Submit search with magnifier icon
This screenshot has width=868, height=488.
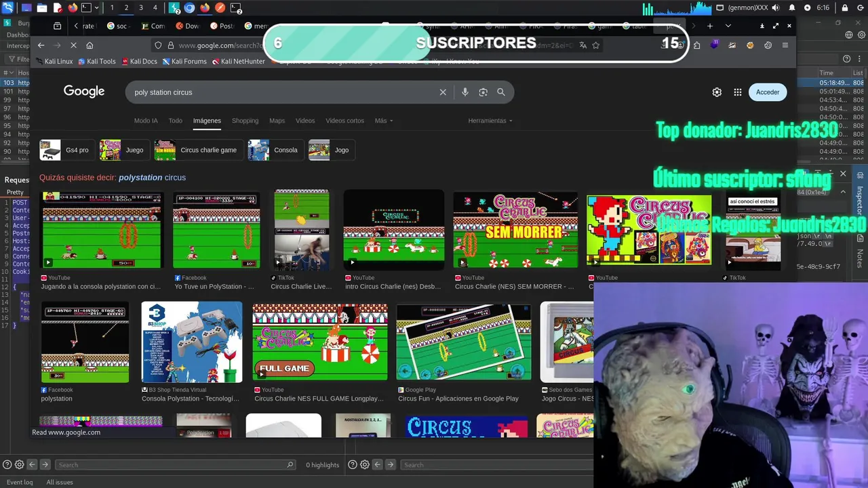coord(501,92)
